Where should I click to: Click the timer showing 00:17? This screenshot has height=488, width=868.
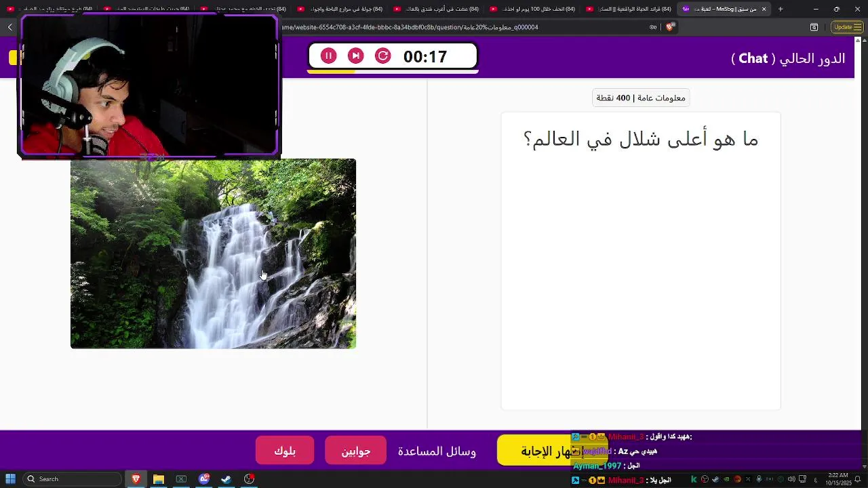click(425, 57)
